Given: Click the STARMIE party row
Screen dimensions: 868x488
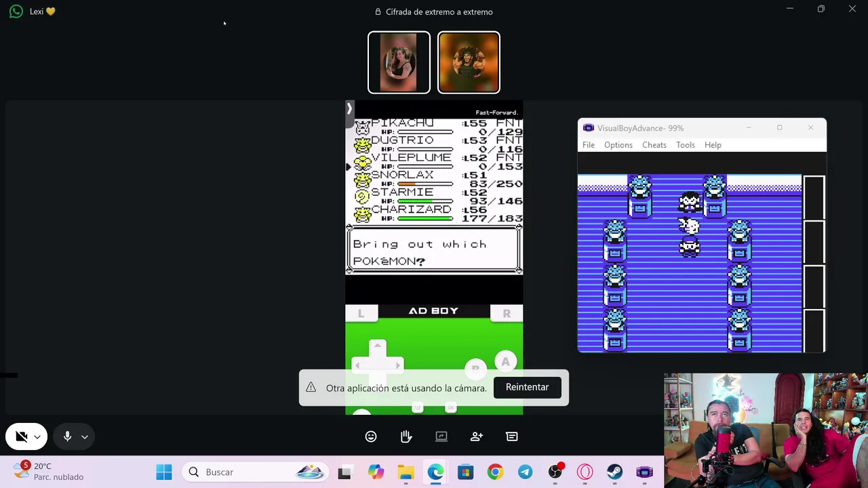Looking at the screenshot, I should (x=438, y=197).
